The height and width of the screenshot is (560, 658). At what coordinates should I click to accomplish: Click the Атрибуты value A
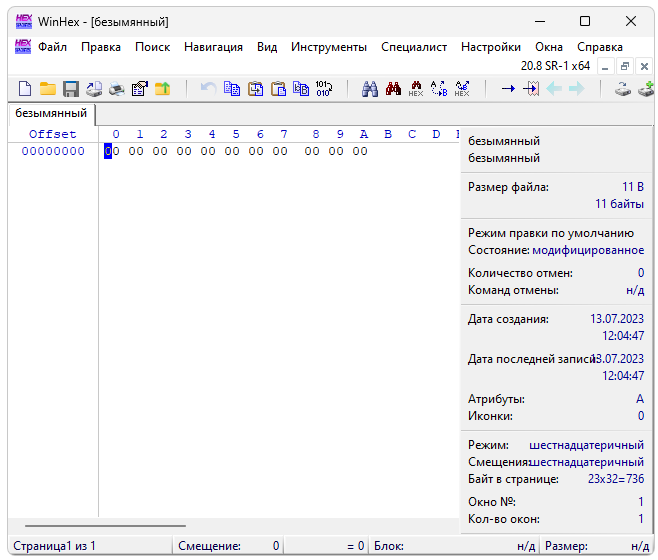click(x=640, y=399)
